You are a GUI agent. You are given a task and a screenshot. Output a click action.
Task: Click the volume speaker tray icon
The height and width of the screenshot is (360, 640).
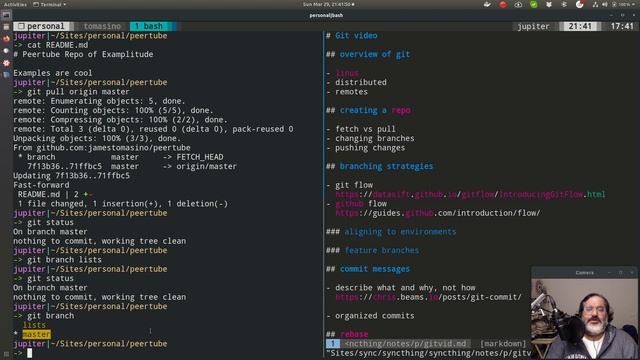(x=604, y=4)
